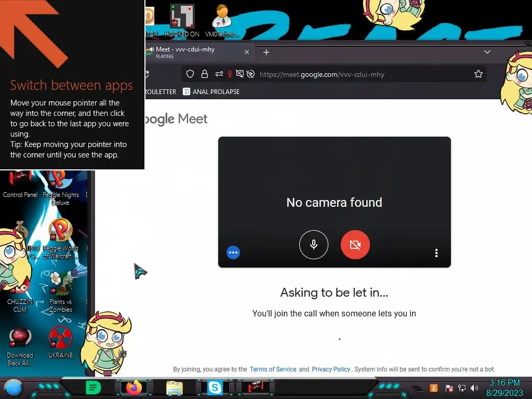Click the orange Java tray icon
This screenshot has height=399, width=532.
tap(434, 388)
